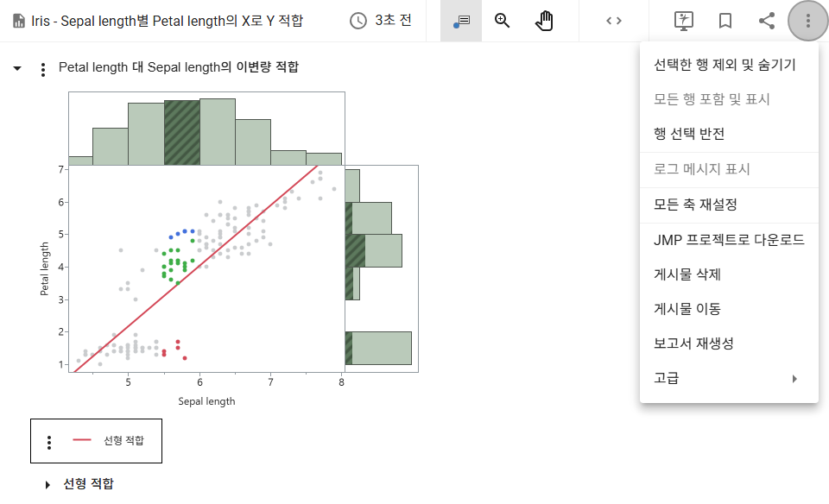
Task: Select the hand pan tool
Action: point(544,21)
